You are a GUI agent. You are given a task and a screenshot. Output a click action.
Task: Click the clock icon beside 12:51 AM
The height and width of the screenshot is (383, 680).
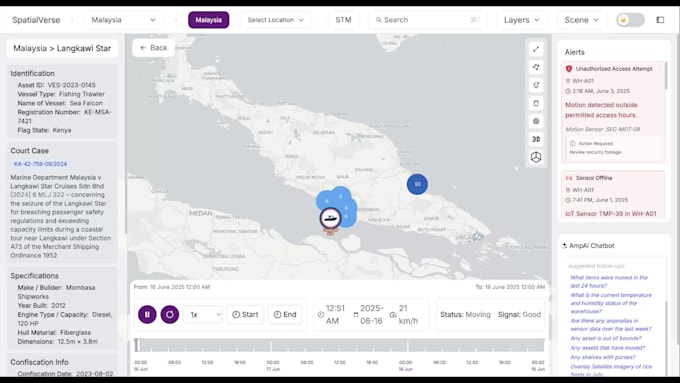[x=321, y=314]
